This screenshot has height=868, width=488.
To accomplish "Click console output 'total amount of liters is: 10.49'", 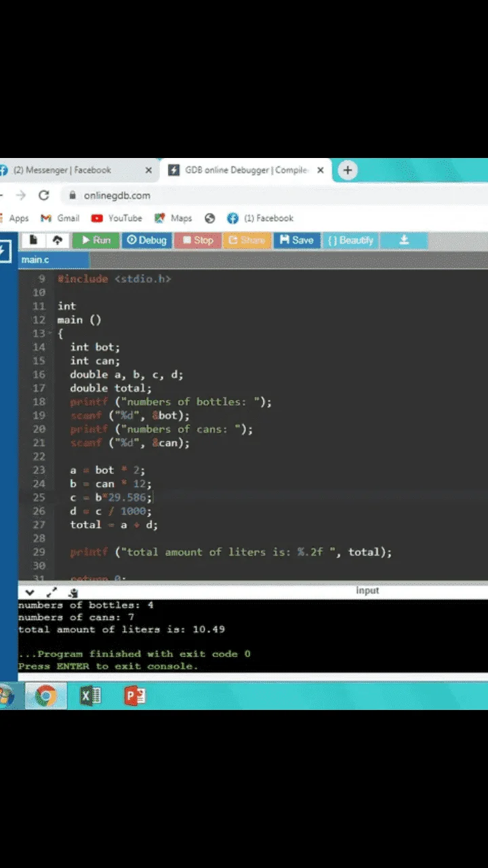I will click(x=121, y=629).
